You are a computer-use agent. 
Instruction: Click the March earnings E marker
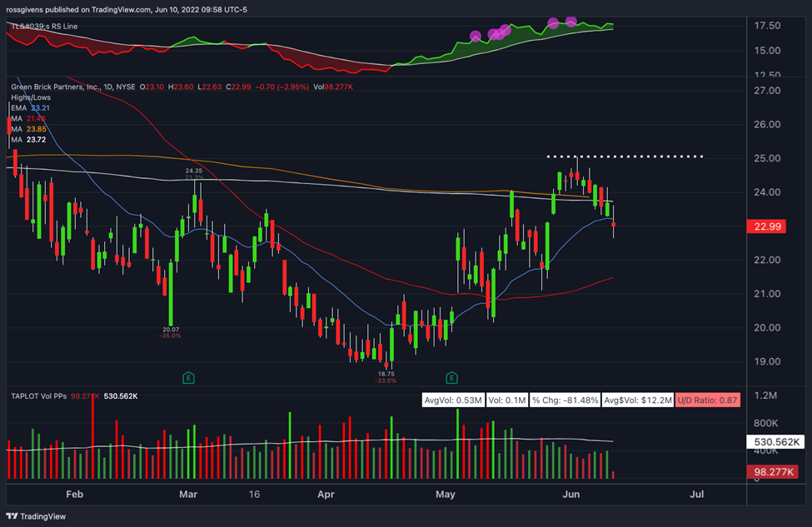pos(188,378)
